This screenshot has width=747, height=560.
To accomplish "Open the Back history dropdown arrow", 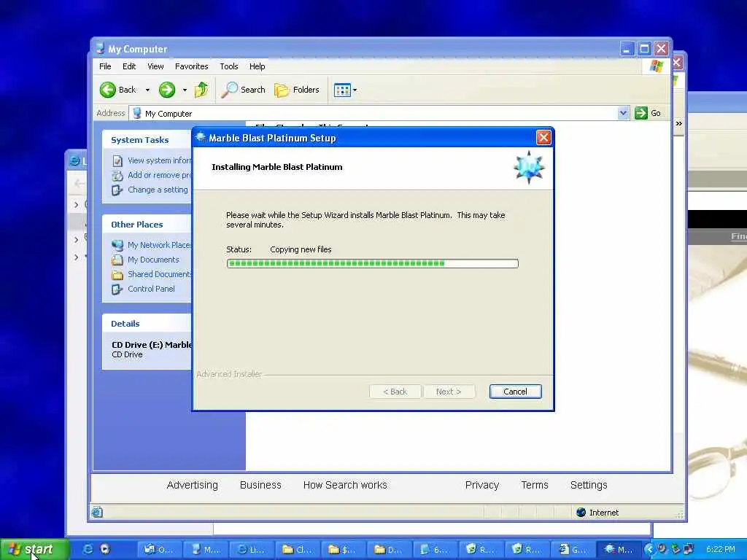I will (x=147, y=90).
